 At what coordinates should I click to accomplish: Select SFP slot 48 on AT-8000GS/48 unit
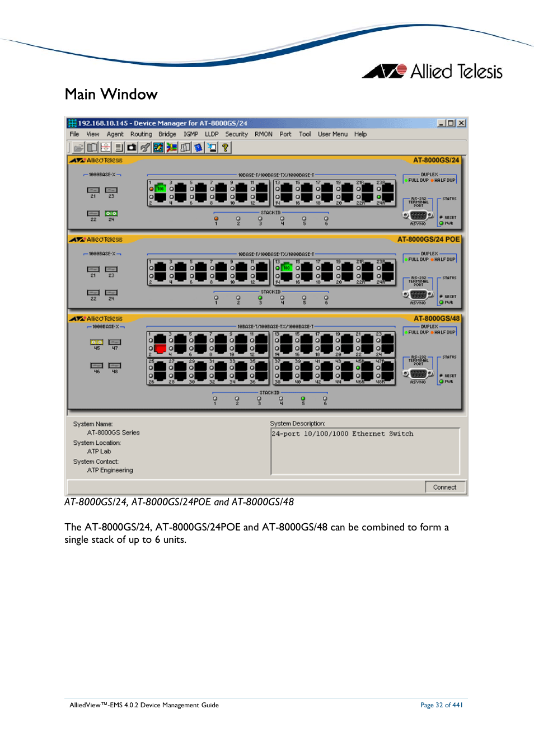(115, 365)
